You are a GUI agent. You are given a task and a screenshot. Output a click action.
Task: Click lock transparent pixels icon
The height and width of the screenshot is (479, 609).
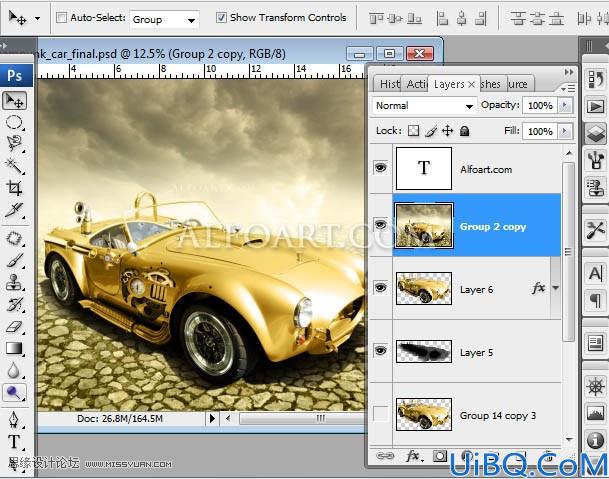413,131
